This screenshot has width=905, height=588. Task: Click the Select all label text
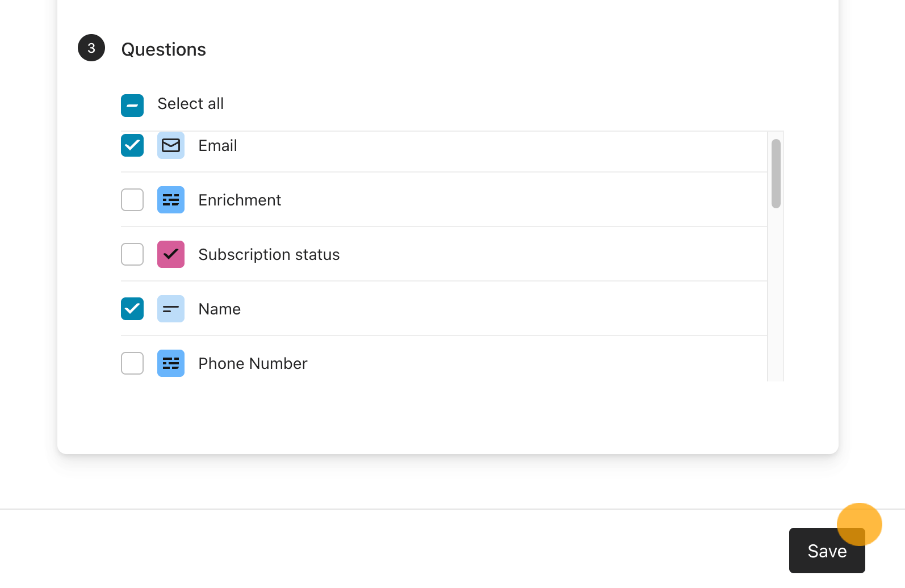190,104
